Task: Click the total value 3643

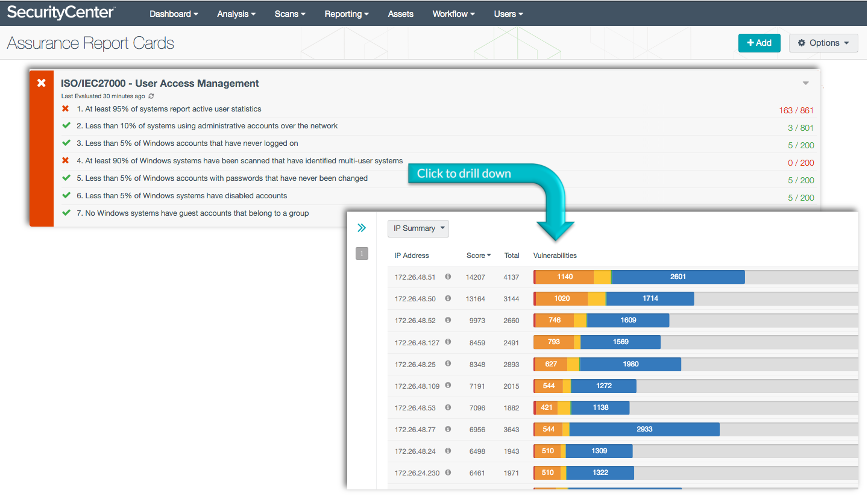Action: point(511,430)
